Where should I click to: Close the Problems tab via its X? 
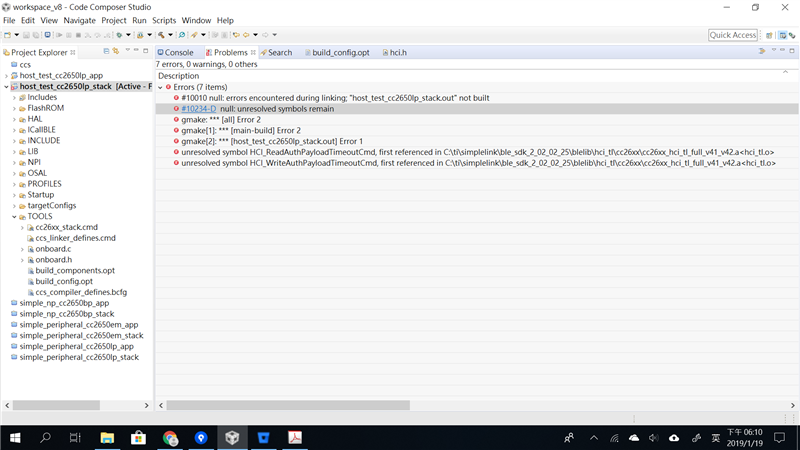(253, 52)
